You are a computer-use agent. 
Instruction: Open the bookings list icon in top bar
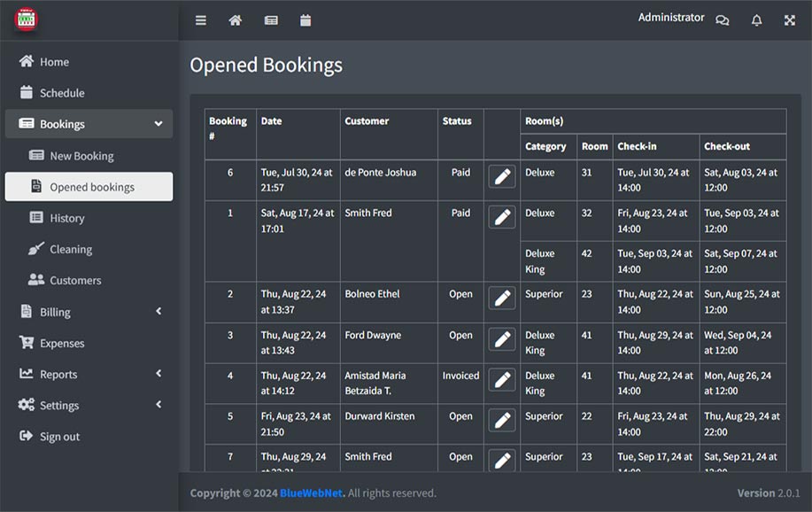click(x=271, y=20)
